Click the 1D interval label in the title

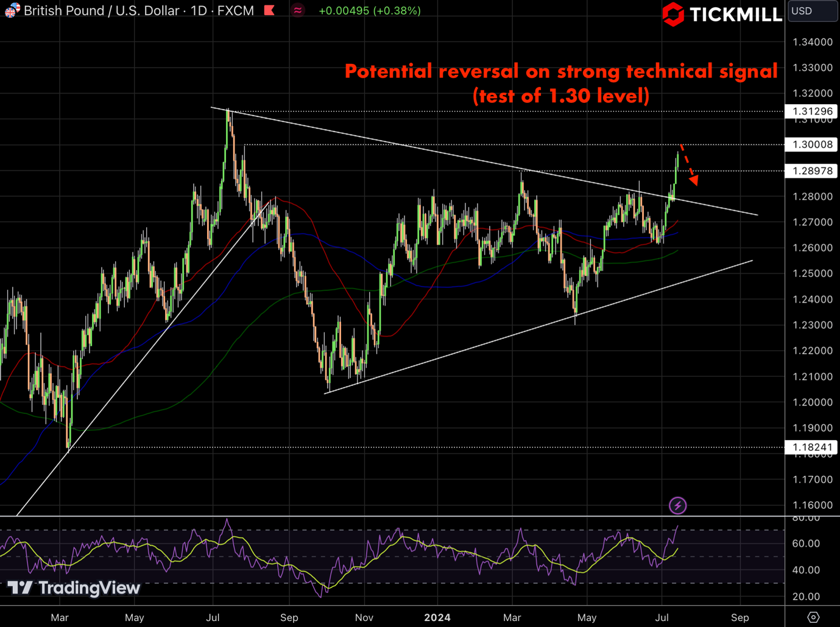coord(199,10)
